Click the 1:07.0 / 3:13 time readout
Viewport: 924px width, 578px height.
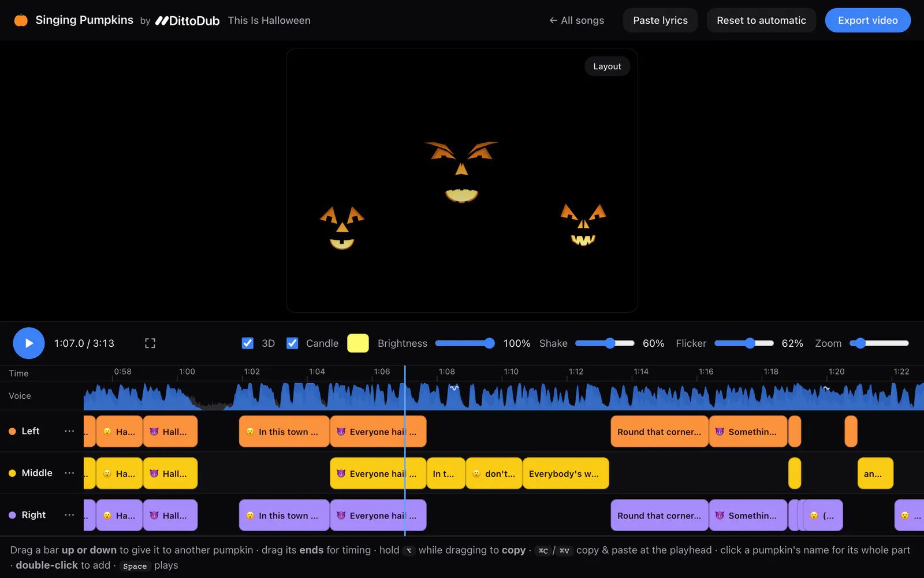point(84,343)
